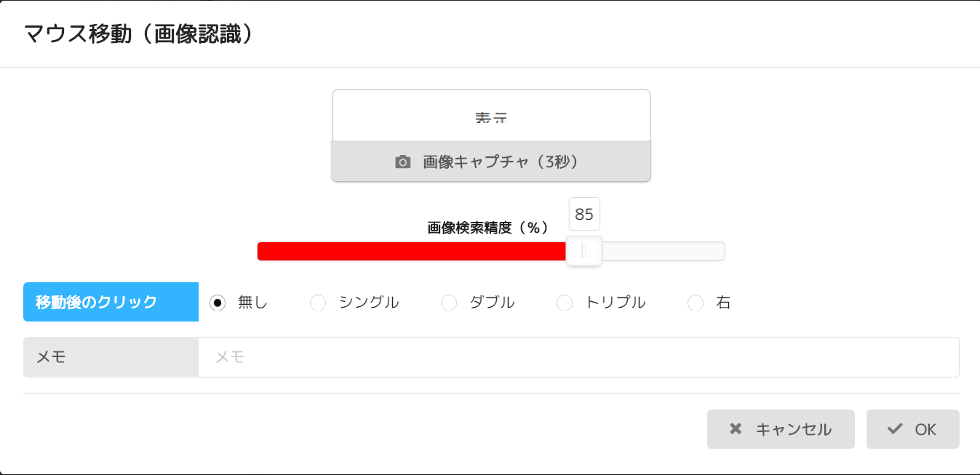Screen dimensions: 980x475
Task: Confirm settings with the OK button
Action: coord(912,429)
